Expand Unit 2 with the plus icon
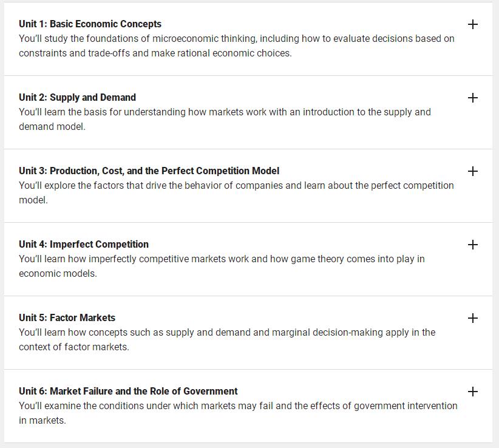Screen dimensions: 499x448 click(472, 98)
